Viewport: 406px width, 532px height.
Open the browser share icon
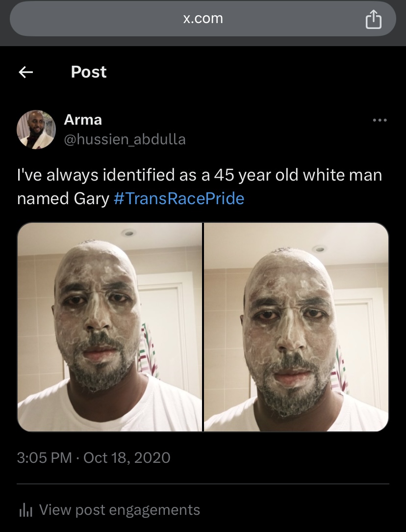coord(374,19)
